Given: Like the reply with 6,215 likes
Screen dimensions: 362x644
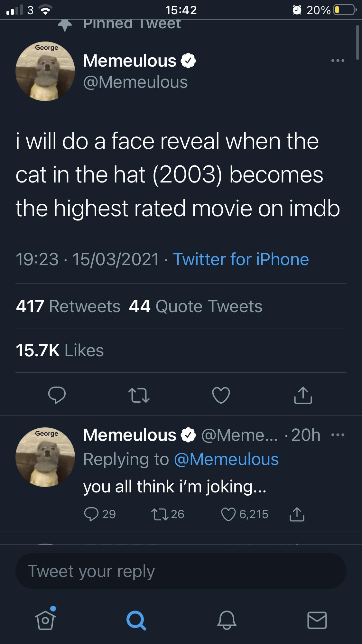Looking at the screenshot, I should point(228,514).
